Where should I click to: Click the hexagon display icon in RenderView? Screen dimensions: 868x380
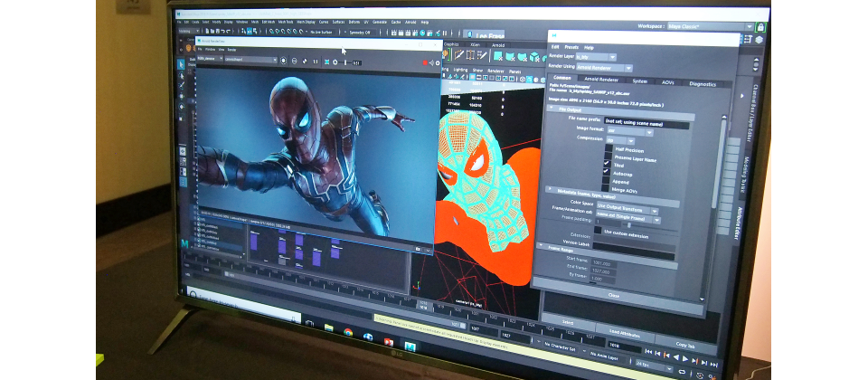283,61
